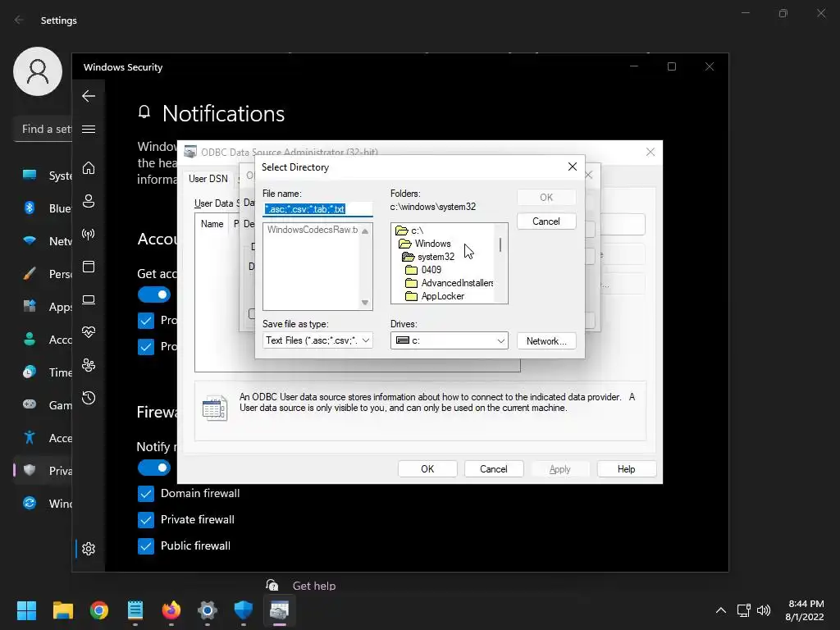The image size is (840, 630).
Task: Uncheck Domain firewall checkbox
Action: click(x=146, y=493)
